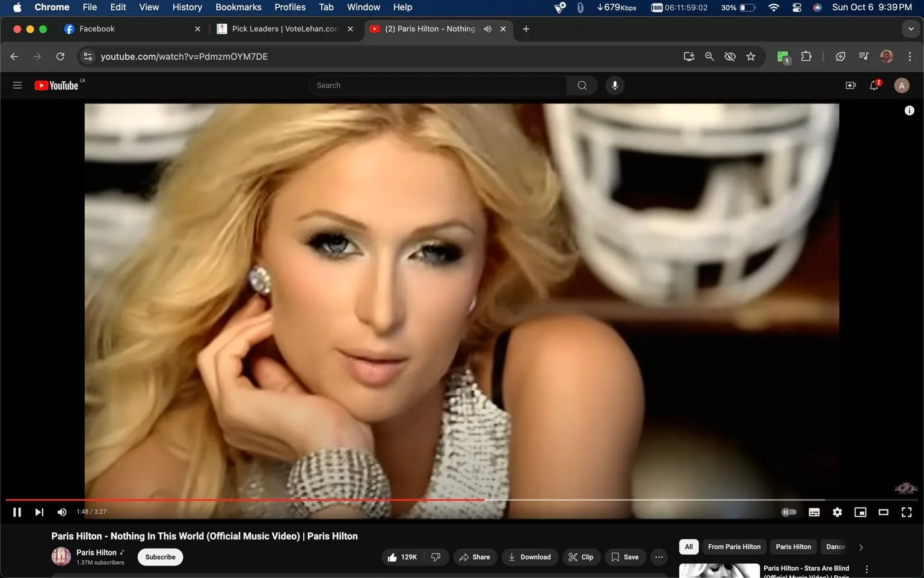Open Wi-Fi status menu
The width and height of the screenshot is (924, 578).
(x=774, y=7)
